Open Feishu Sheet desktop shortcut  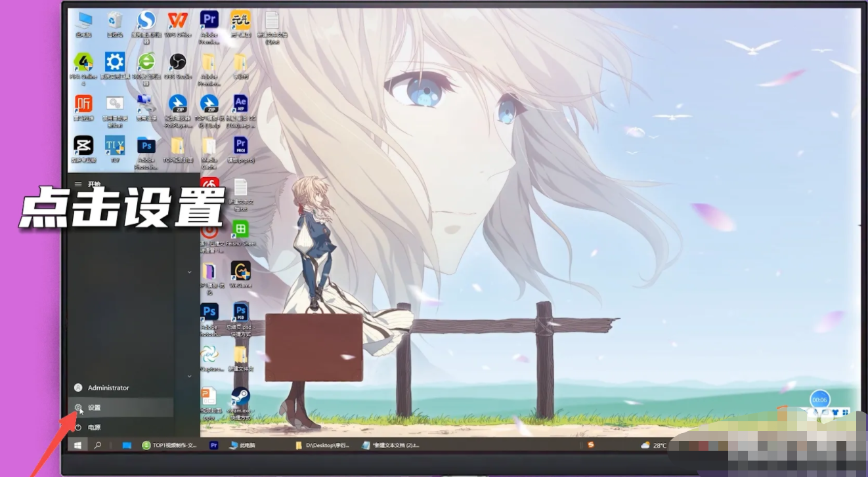click(x=240, y=232)
